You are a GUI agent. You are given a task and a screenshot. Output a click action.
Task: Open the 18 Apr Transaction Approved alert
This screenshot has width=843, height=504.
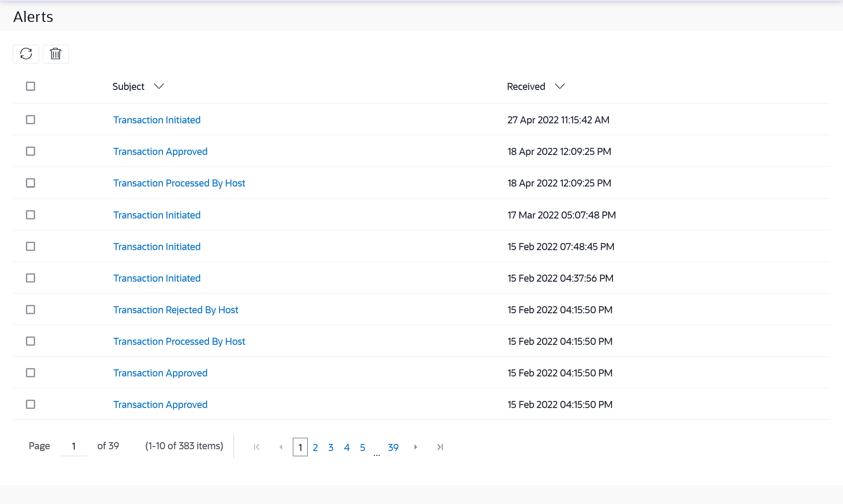[160, 151]
